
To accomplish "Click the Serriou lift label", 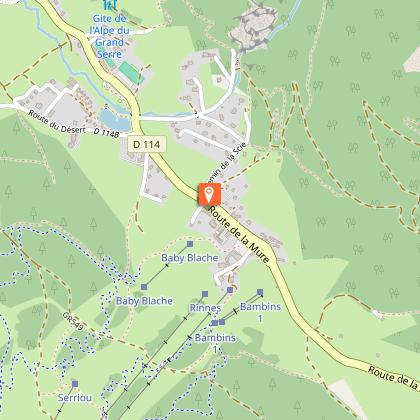I will pos(75,398).
